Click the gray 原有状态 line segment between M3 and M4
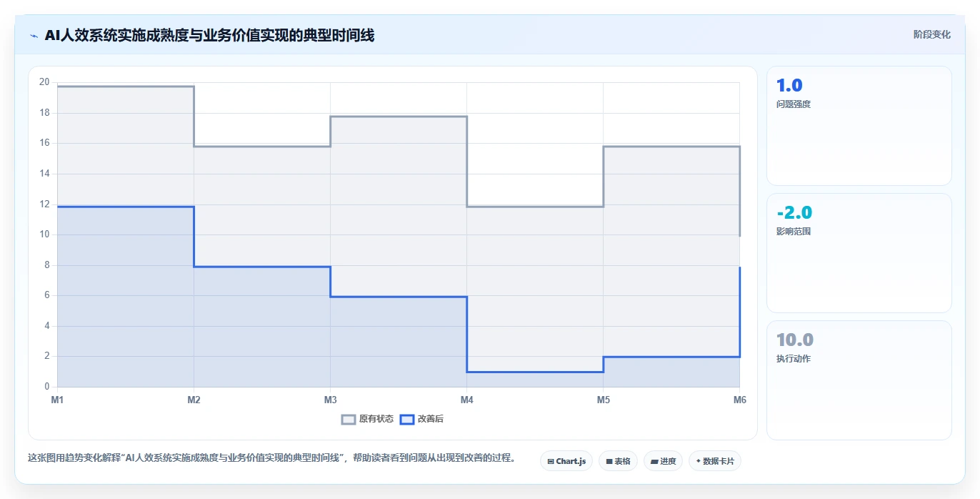980x499 pixels. click(399, 117)
